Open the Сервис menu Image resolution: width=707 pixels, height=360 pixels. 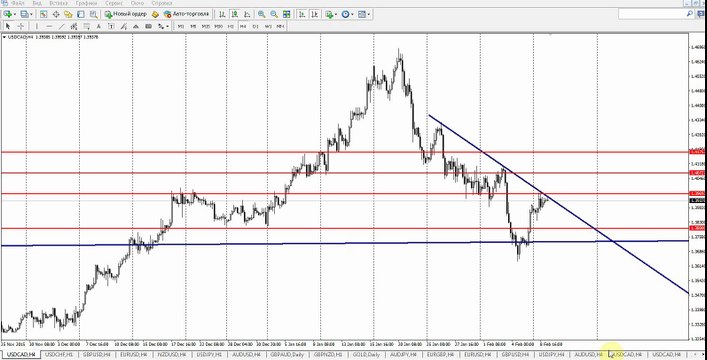pyautogui.click(x=114, y=3)
